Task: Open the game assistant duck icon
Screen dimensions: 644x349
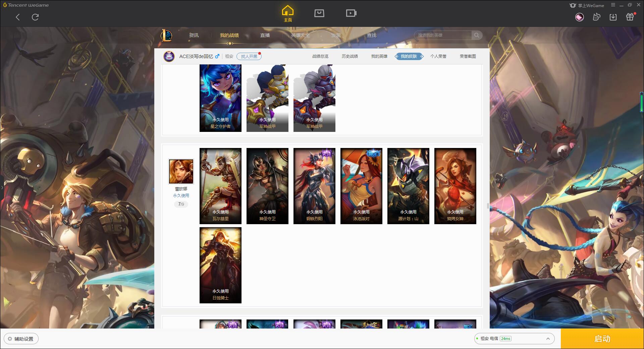Action: (596, 17)
